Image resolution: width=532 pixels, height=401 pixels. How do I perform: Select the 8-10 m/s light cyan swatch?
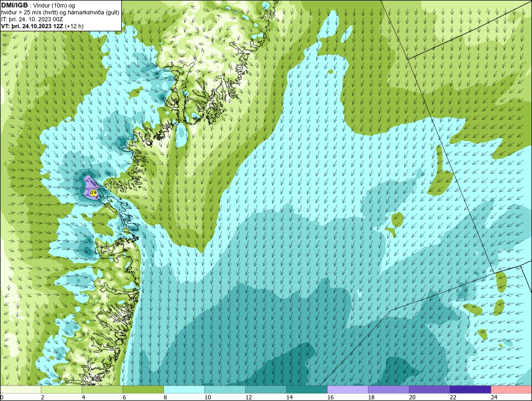click(x=184, y=389)
